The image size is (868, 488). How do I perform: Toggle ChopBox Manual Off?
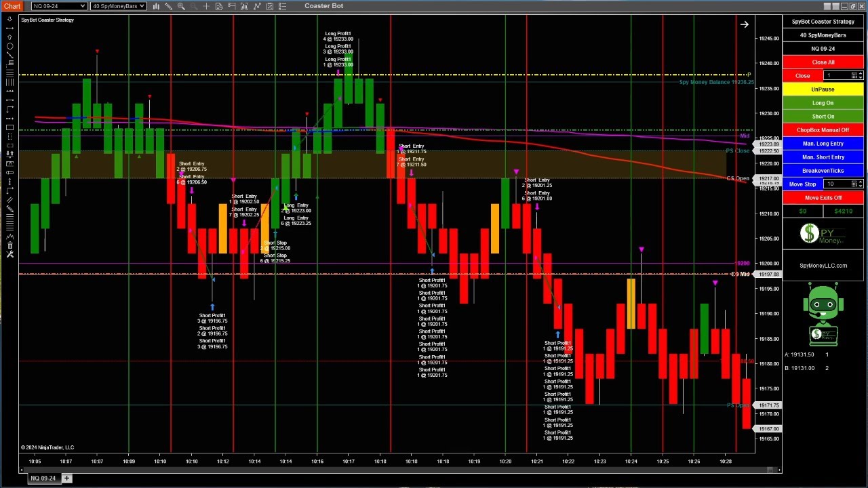coord(823,129)
